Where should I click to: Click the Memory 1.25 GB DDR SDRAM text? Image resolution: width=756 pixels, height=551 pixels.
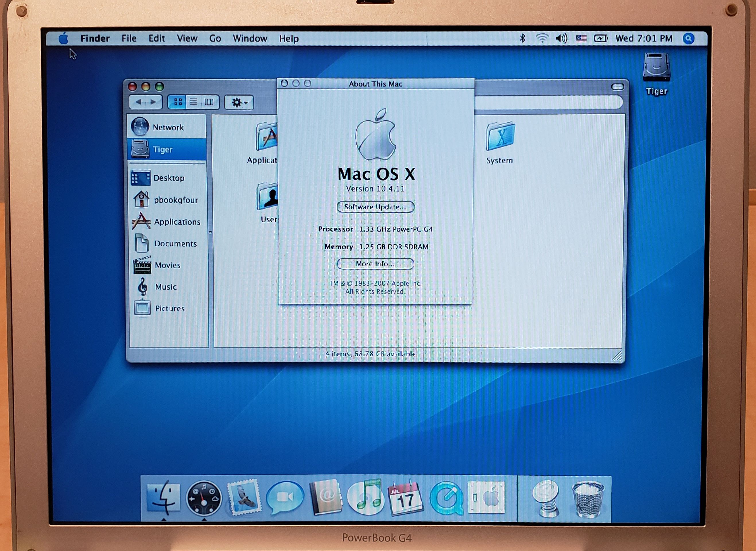click(376, 247)
